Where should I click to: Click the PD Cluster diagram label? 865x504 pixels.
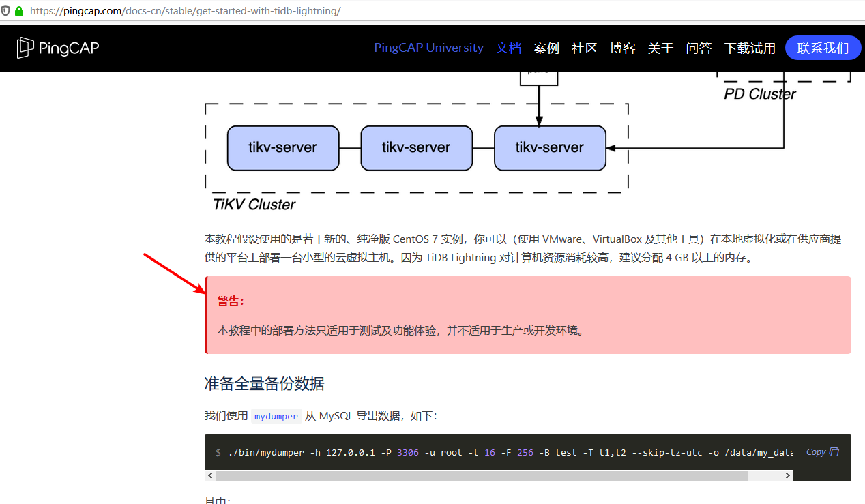[x=760, y=94]
